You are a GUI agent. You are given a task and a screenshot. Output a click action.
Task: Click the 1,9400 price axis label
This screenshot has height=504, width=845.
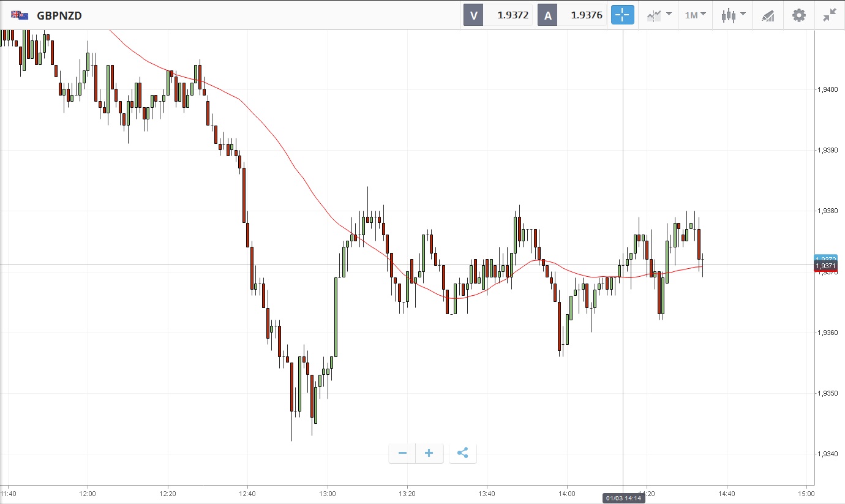pos(827,90)
